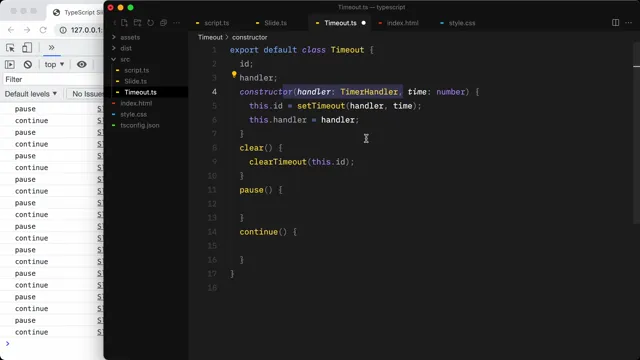Viewport: 640px width, 360px height.
Task: Click the first pause log entry in console
Action: (25, 109)
